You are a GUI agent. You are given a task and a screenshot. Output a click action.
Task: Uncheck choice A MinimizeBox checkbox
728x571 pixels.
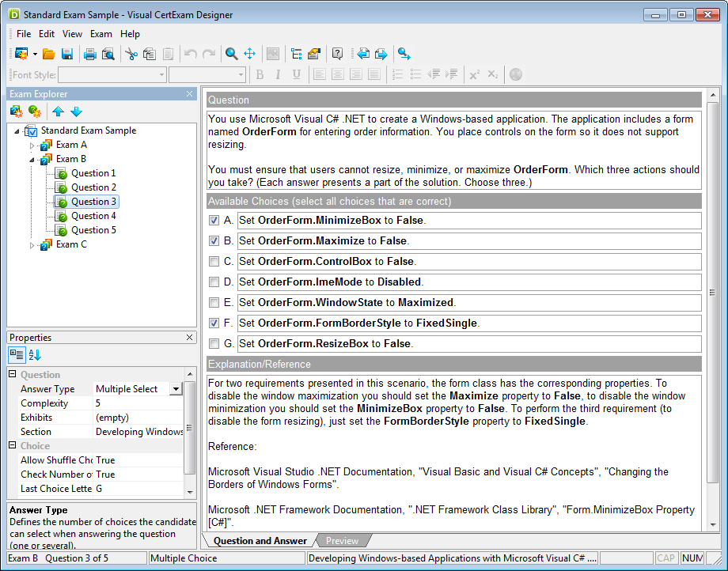pos(214,220)
